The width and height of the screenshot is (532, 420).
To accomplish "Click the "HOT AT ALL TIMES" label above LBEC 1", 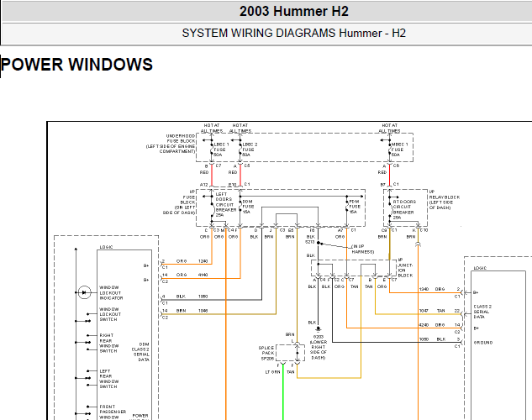I will coord(212,129).
